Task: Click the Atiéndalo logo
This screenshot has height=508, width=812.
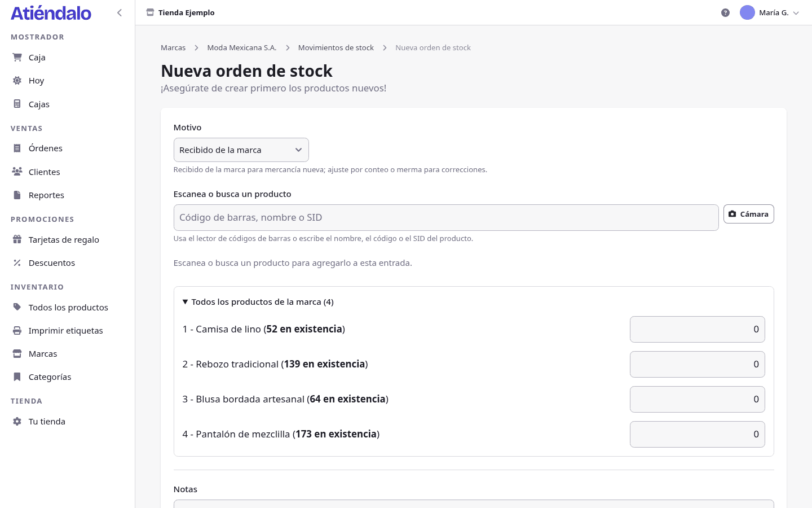Action: tap(51, 13)
